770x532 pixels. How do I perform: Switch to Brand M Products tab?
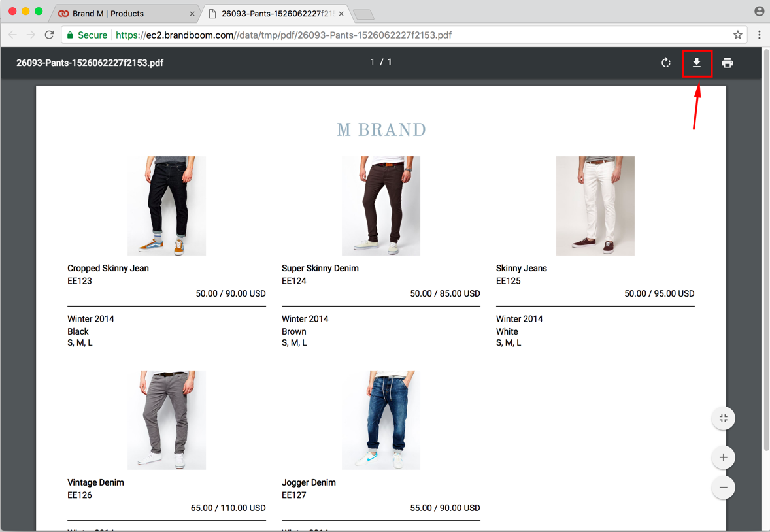(x=124, y=14)
